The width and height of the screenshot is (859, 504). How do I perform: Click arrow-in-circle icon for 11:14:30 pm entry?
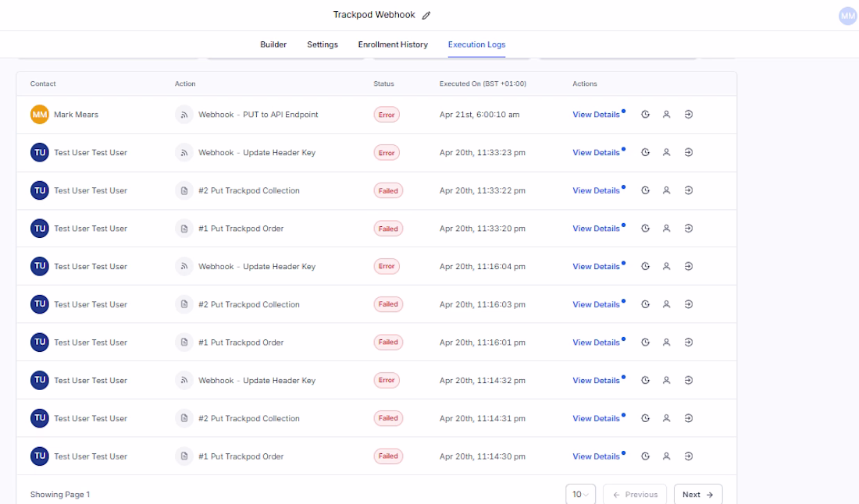(x=689, y=456)
